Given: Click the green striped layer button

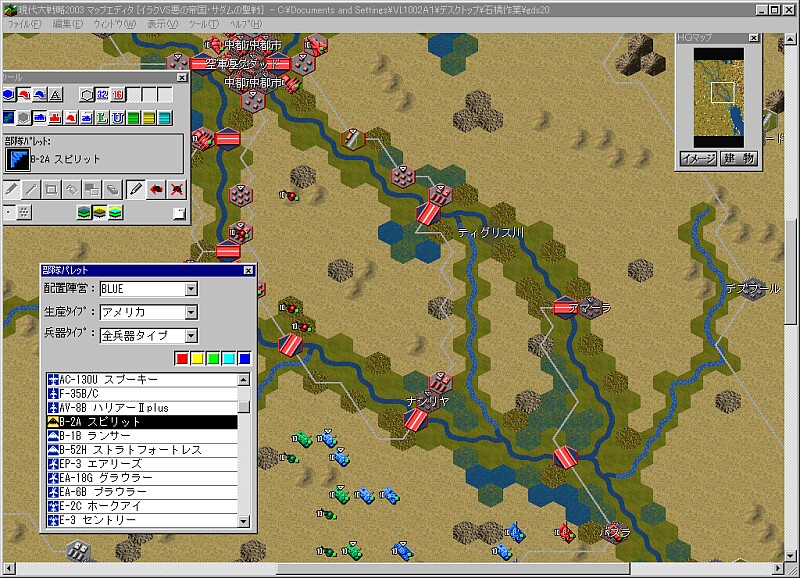Looking at the screenshot, I should pyautogui.click(x=133, y=118).
